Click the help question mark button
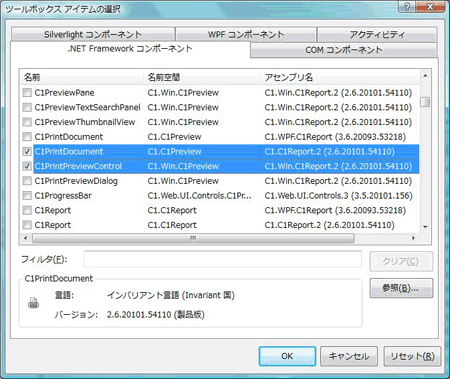 407,6
